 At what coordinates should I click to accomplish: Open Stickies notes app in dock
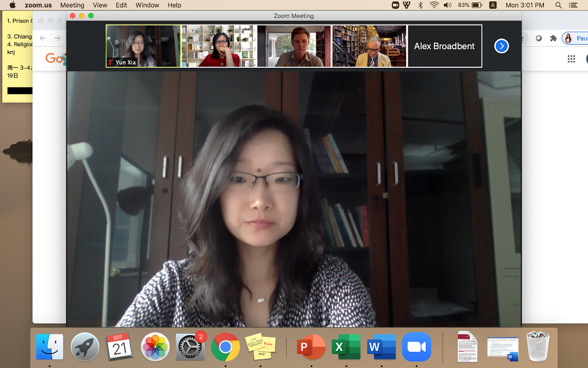260,347
